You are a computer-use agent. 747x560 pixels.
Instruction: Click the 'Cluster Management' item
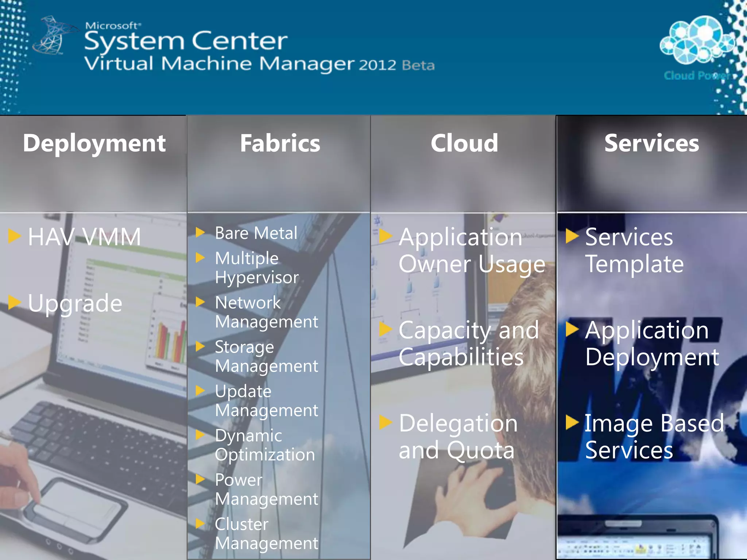tap(266, 534)
